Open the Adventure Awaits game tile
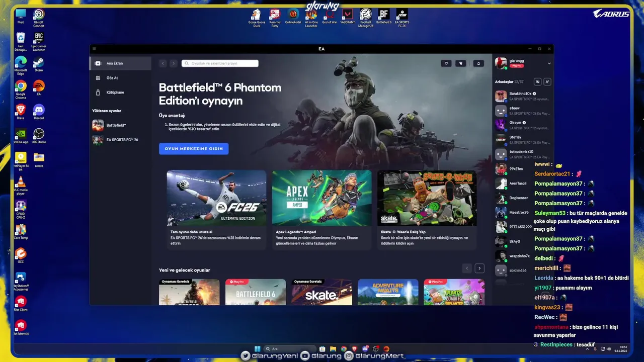The height and width of the screenshot is (362, 644). pos(388,292)
